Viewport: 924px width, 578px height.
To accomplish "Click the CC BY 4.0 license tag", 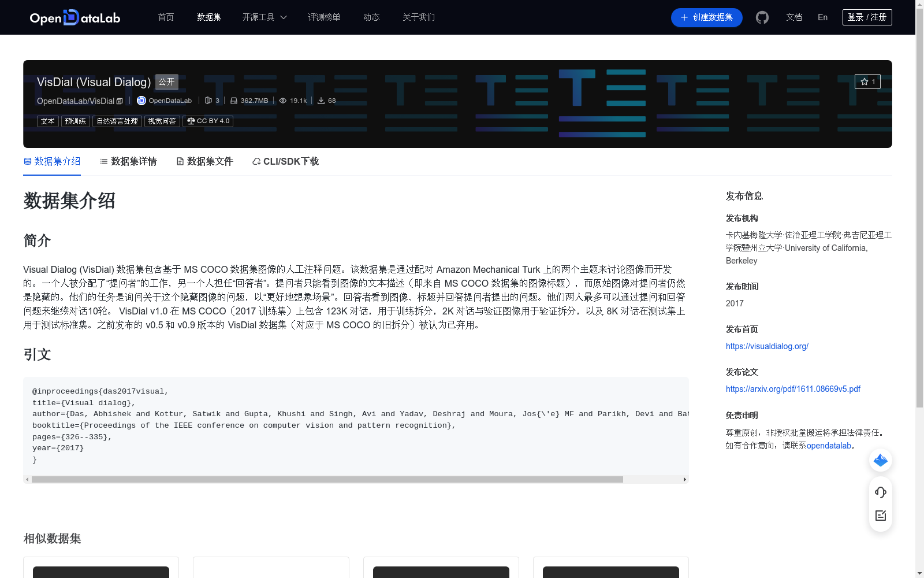I will (x=208, y=121).
